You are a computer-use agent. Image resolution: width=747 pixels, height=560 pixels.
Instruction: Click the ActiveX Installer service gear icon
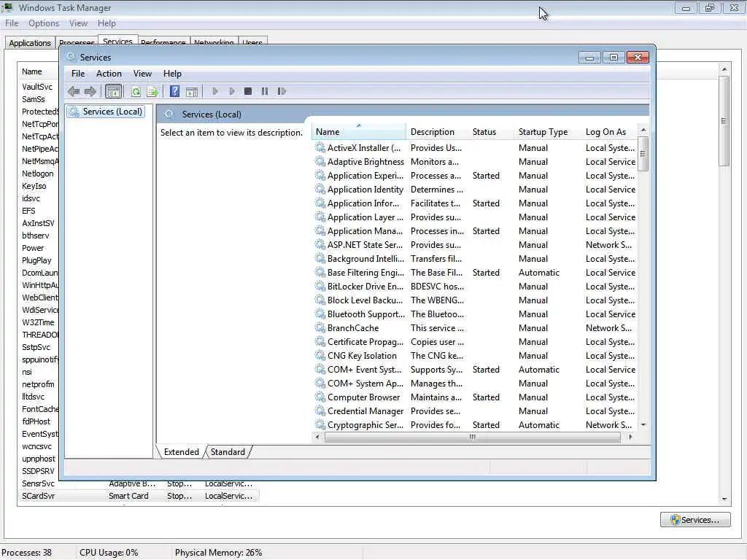pos(320,147)
